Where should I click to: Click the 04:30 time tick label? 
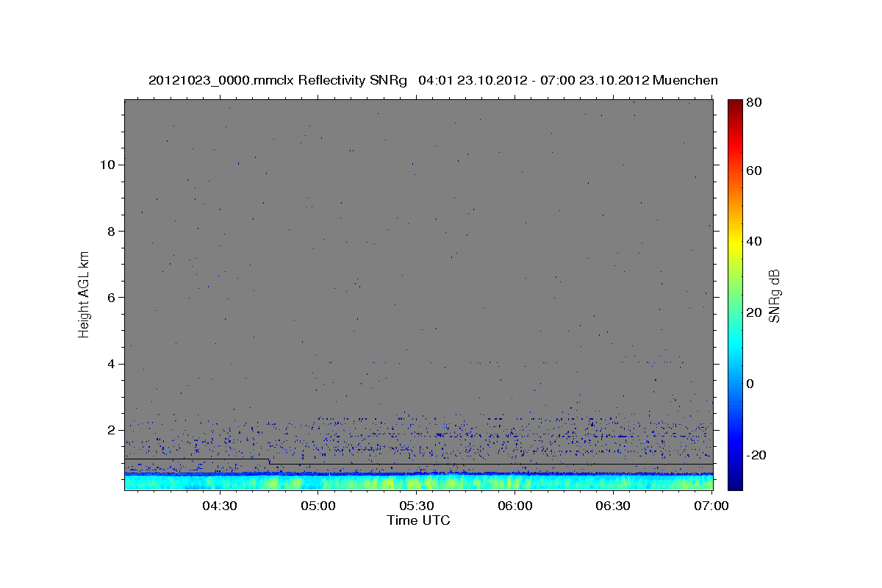click(x=220, y=506)
